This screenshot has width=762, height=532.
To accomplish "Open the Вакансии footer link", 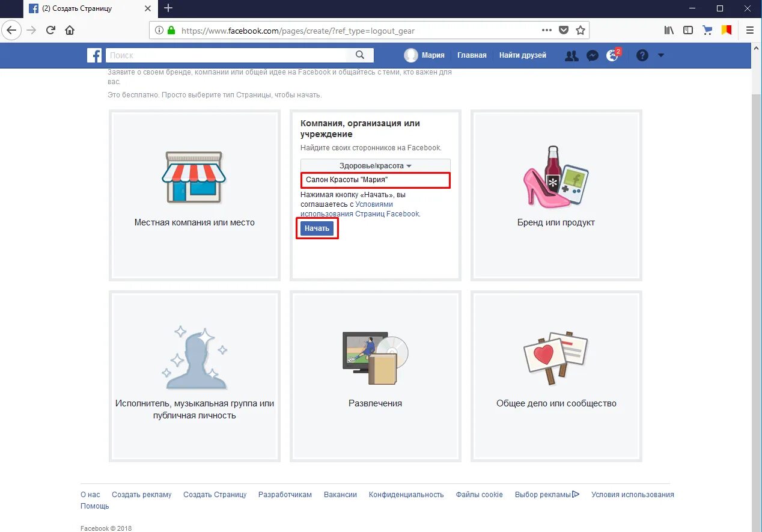I will coord(340,495).
